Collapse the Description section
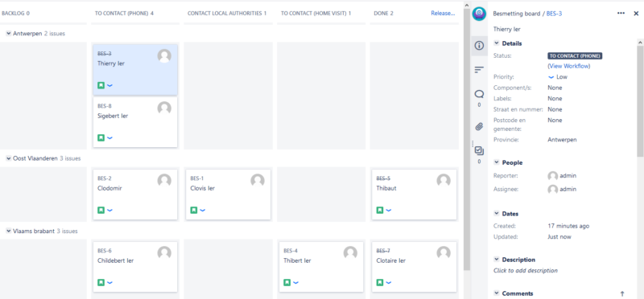Viewport: 644px width, 299px height. 497,260
